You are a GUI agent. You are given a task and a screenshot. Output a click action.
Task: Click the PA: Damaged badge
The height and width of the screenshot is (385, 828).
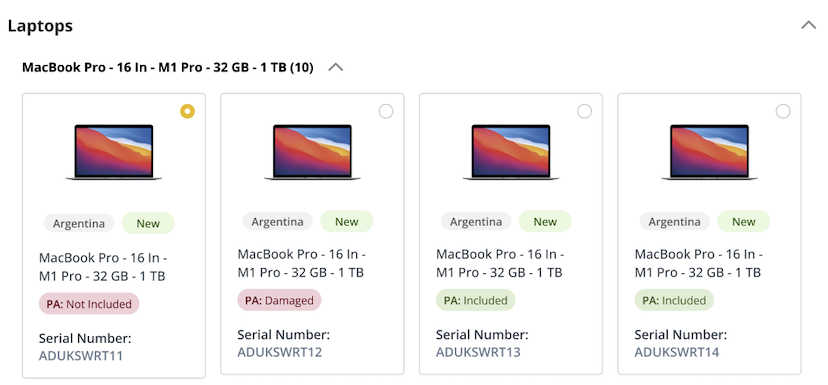coord(279,300)
